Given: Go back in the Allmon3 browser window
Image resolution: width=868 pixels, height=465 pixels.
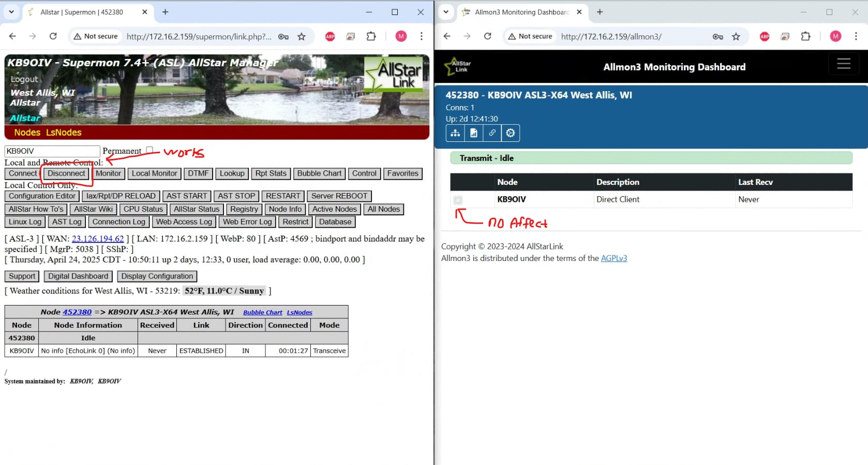Looking at the screenshot, I should point(447,36).
